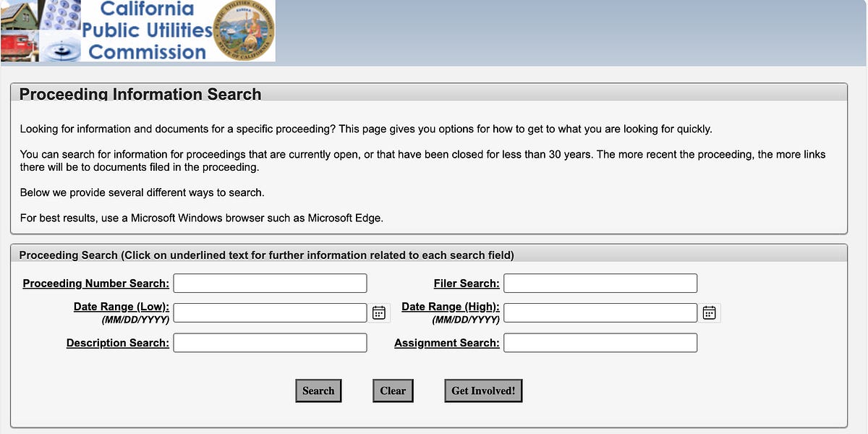Focus the Assignment Search input box
This screenshot has width=868, height=434.
pyautogui.click(x=600, y=342)
